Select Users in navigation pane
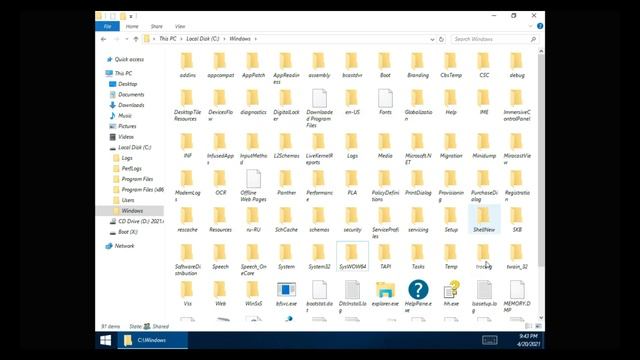640x360 pixels. pyautogui.click(x=128, y=200)
